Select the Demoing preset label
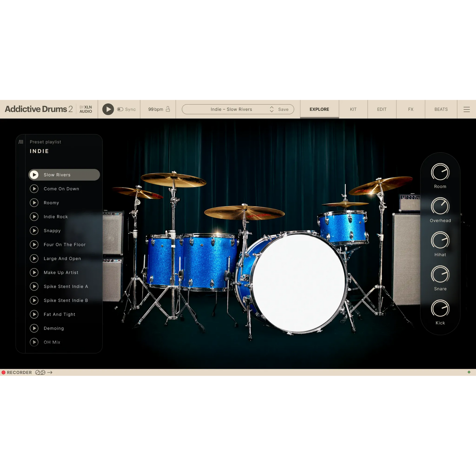476x476 pixels. pyautogui.click(x=54, y=329)
